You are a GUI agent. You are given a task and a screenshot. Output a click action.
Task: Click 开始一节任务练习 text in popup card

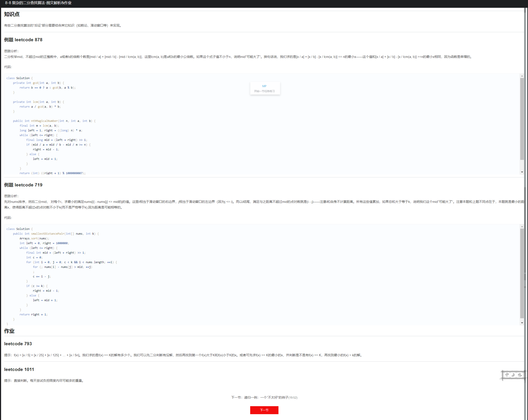[x=264, y=91]
